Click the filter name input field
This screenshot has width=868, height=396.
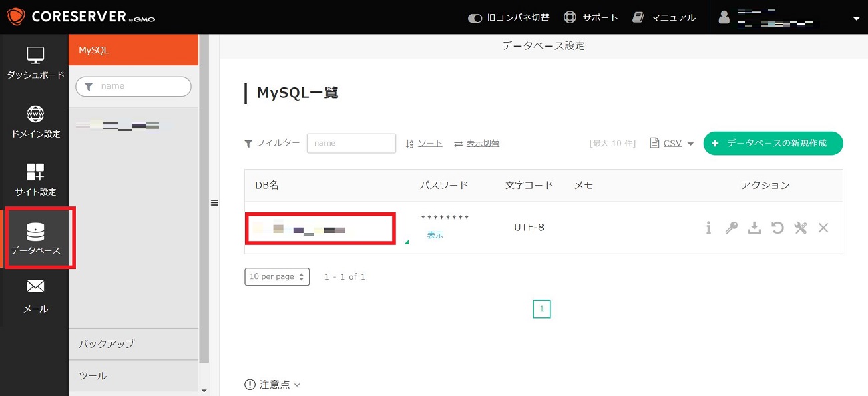(351, 144)
